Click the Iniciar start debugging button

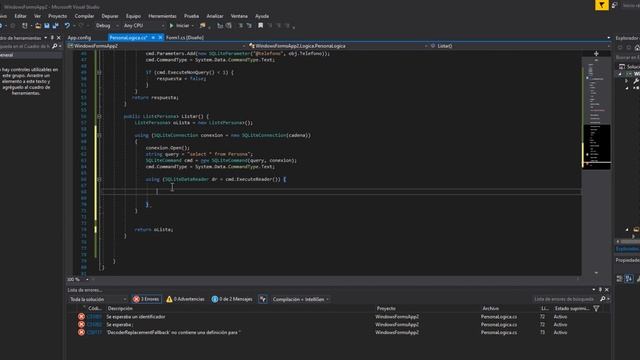(x=179, y=26)
